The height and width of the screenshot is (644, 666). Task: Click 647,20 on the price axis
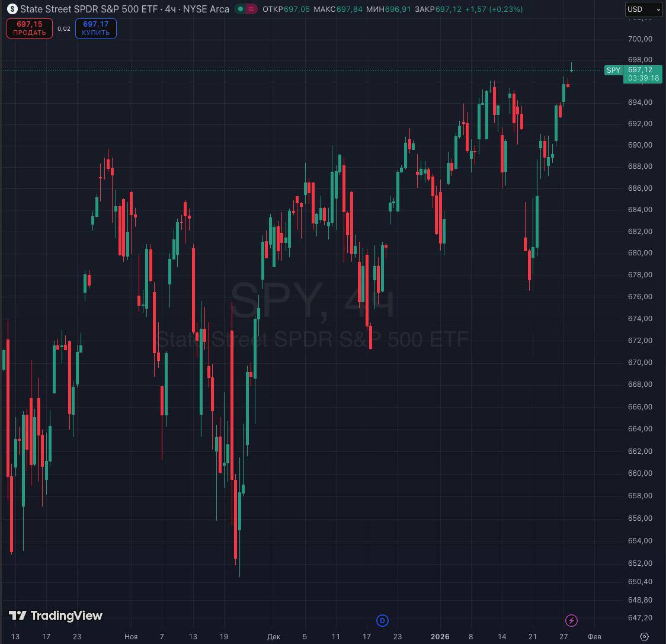tap(640, 618)
